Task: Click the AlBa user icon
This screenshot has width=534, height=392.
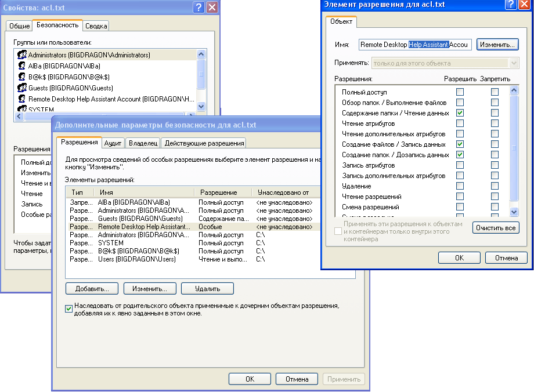Action: [23, 66]
